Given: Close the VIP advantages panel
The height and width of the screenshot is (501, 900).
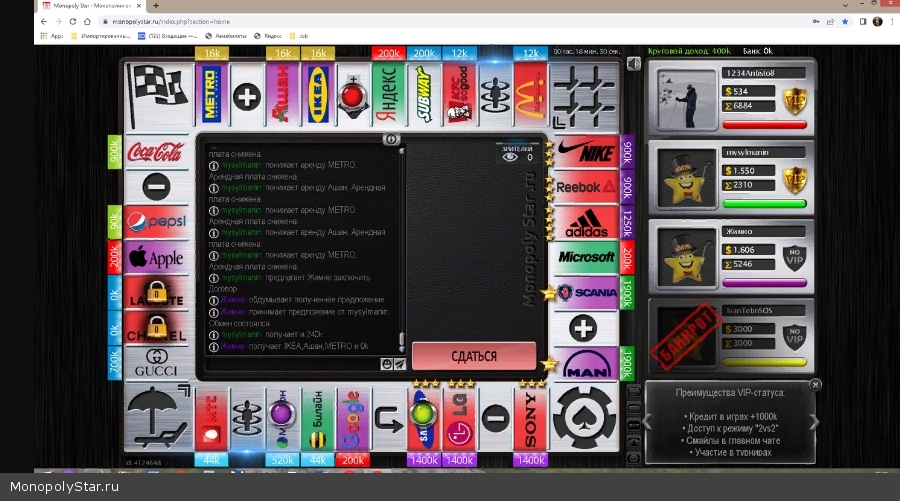Looking at the screenshot, I should pos(815,385).
